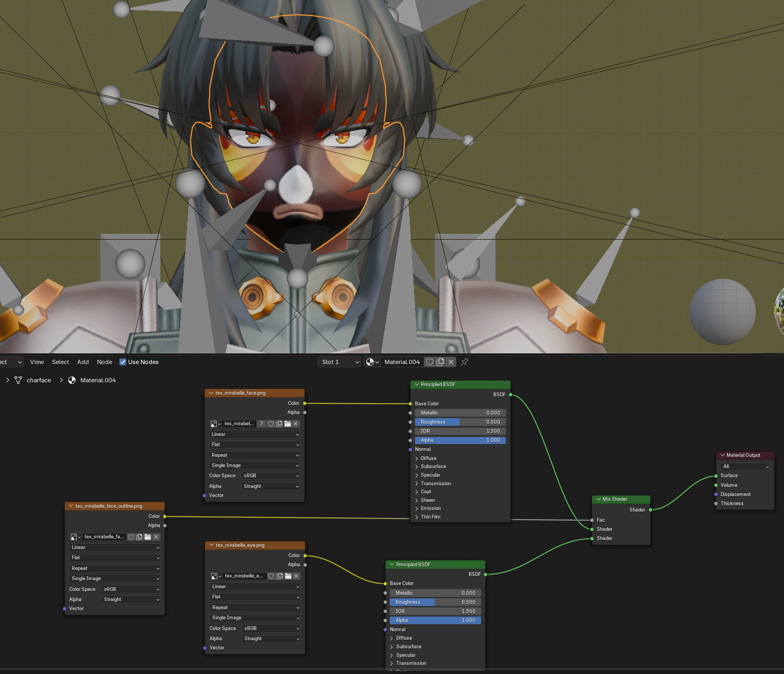Screen dimensions: 784x674
Task: Expand Sheen panel in top Principled BSDF
Action: point(417,500)
